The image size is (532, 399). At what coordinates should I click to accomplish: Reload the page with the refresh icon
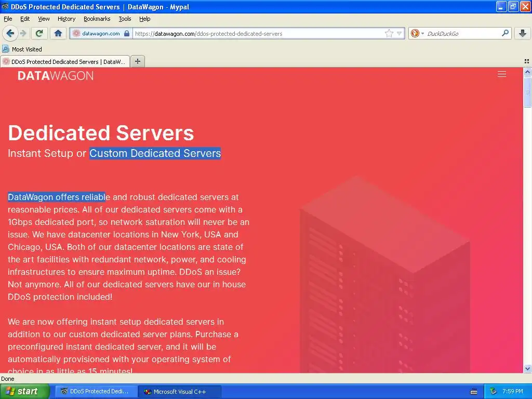pyautogui.click(x=39, y=33)
